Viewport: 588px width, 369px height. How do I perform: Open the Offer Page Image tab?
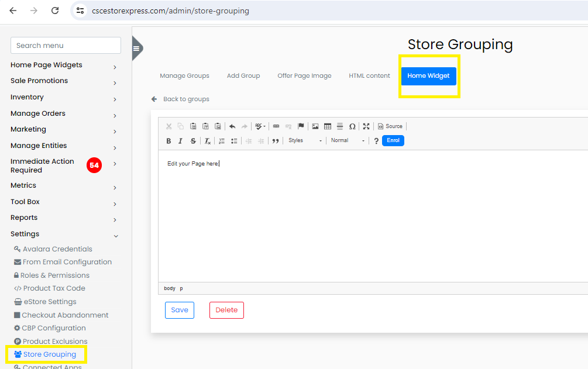[304, 75]
